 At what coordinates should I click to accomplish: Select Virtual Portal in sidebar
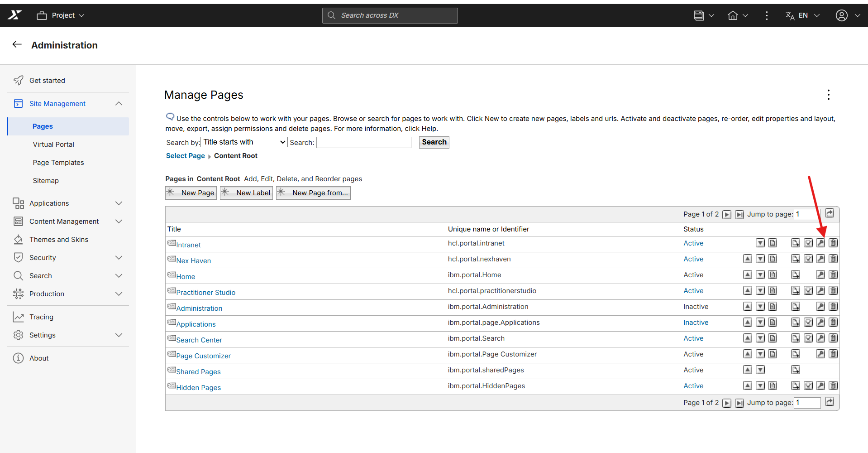53,145
